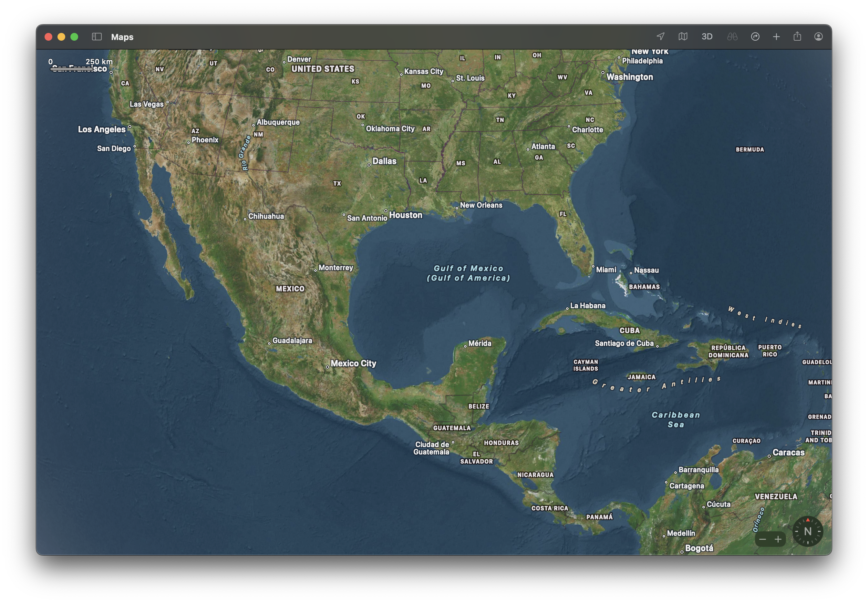Click the compass North indicator
Viewport: 868px width, 603px height.
tap(808, 531)
